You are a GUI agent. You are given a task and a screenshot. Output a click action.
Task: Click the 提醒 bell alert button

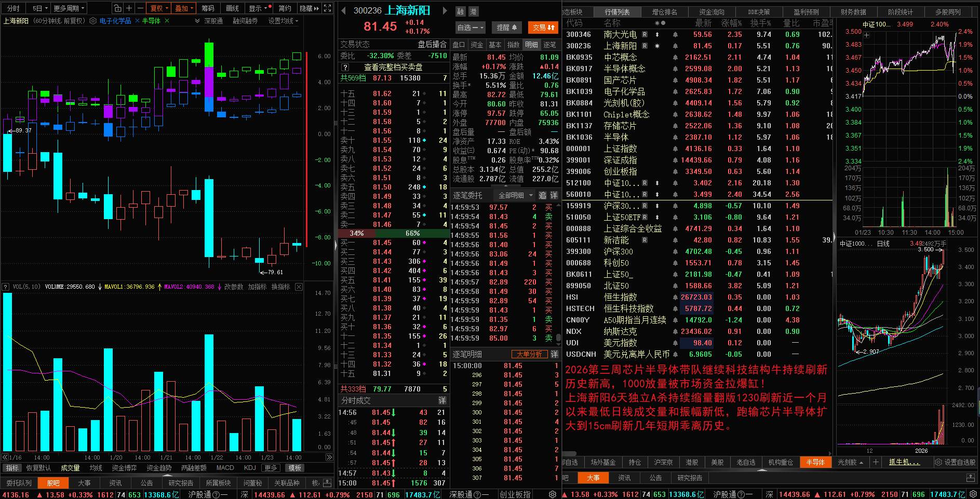(x=507, y=28)
